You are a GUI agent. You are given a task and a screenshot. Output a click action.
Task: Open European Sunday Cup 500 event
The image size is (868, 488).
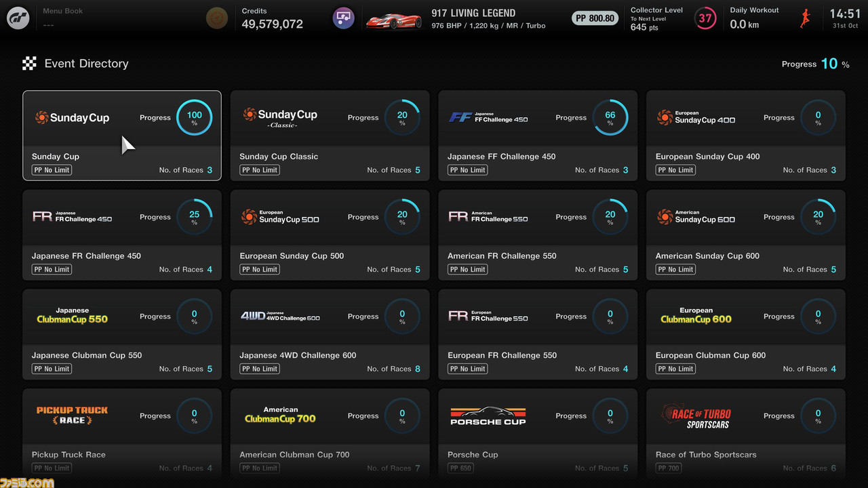click(x=330, y=235)
